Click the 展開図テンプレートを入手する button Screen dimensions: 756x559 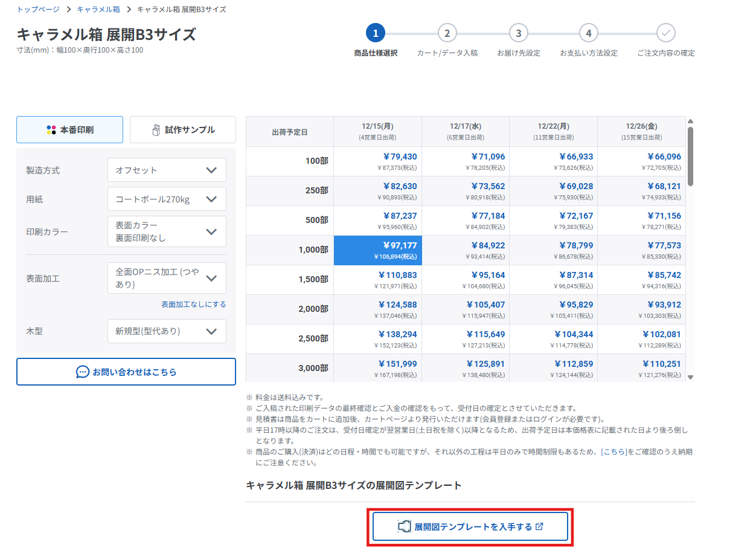470,526
